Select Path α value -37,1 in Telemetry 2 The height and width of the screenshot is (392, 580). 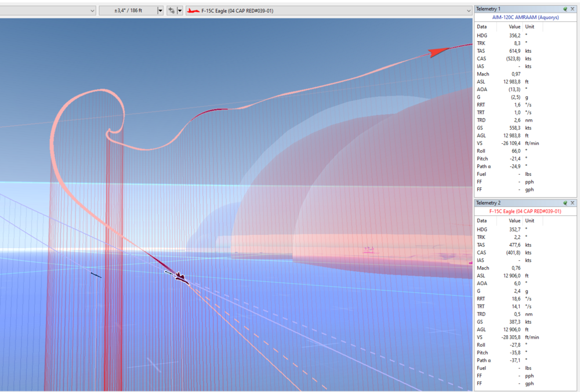click(515, 361)
